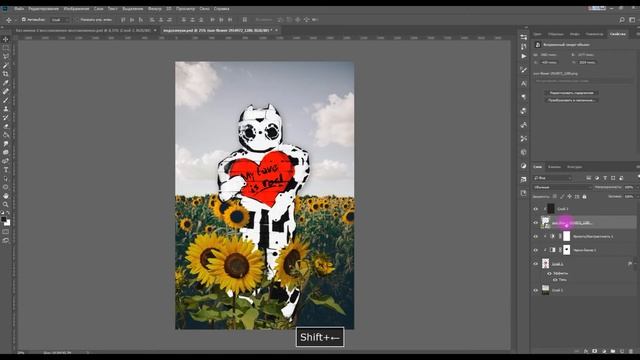Open the Файл menu

pyautogui.click(x=19, y=9)
